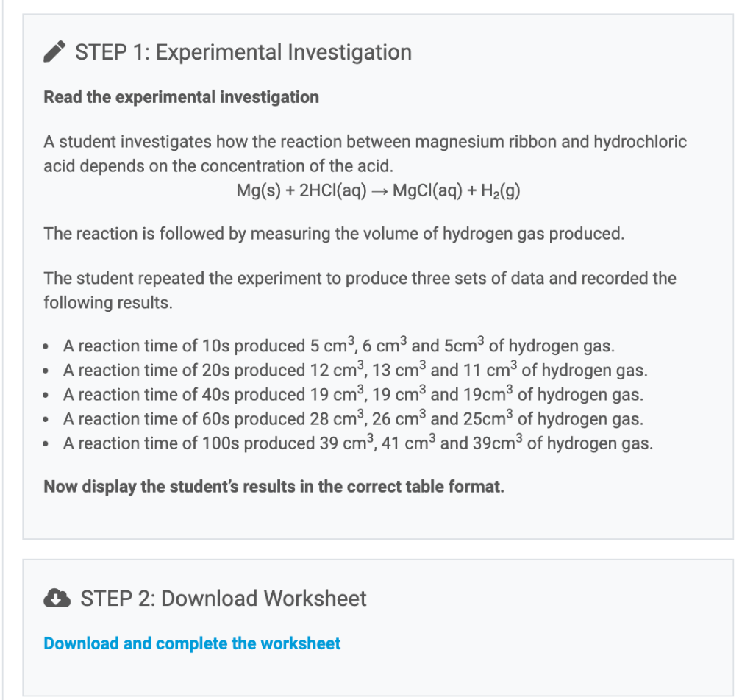
Task: Click the 40s reaction time bullet line
Action: click(x=353, y=395)
